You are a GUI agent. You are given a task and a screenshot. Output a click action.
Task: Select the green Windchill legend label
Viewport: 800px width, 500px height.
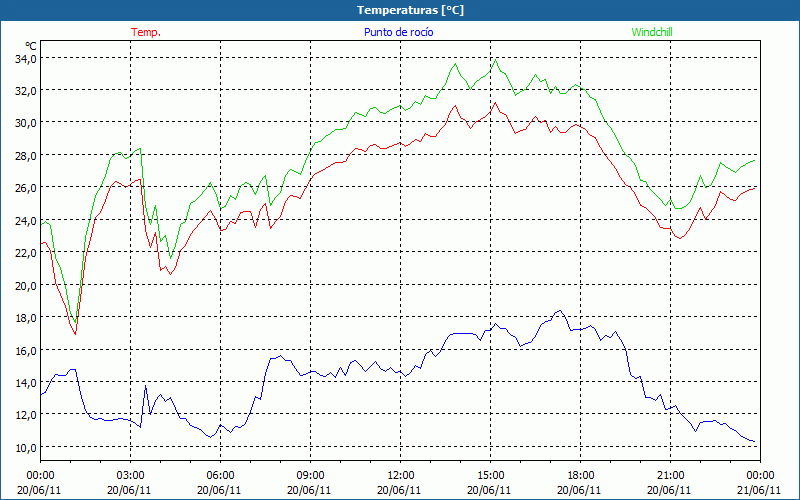652,32
